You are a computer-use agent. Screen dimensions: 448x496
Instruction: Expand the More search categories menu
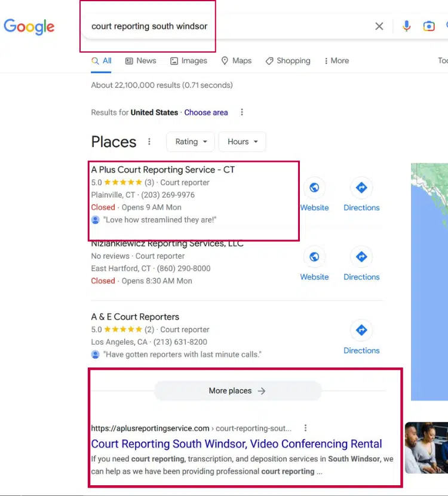[x=336, y=60]
